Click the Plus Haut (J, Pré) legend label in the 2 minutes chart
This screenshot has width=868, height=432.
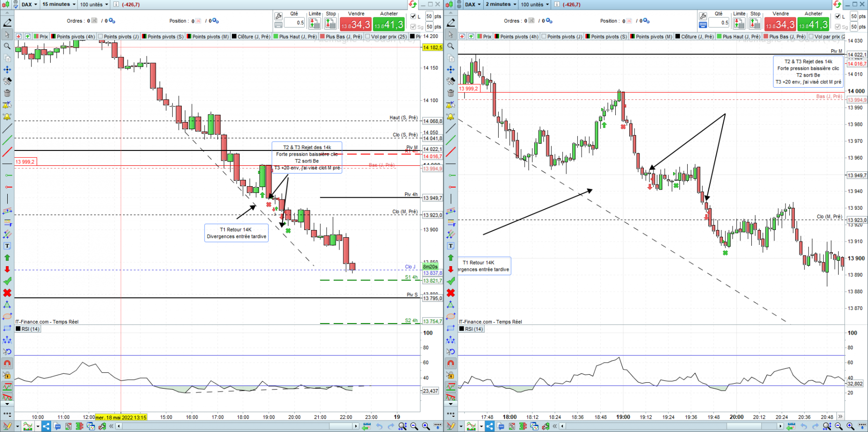pyautogui.click(x=741, y=37)
